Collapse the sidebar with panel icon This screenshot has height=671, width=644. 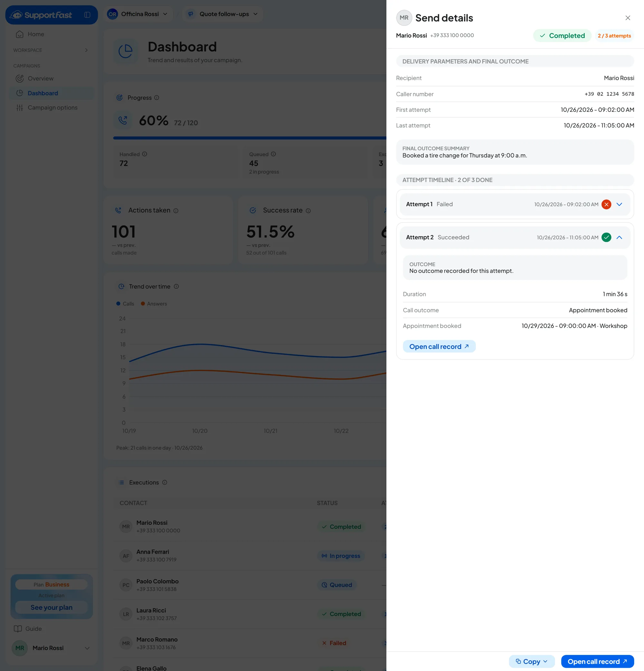(x=87, y=15)
